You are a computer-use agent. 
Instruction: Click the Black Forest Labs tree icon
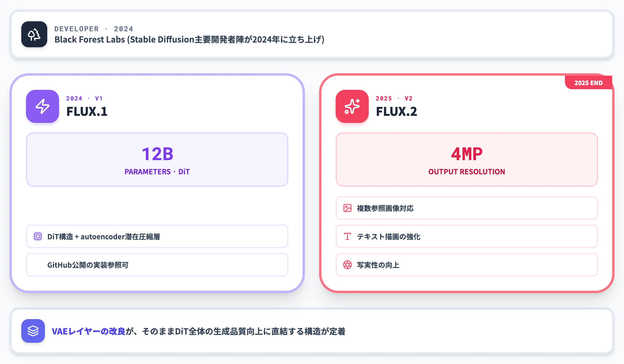pos(34,34)
